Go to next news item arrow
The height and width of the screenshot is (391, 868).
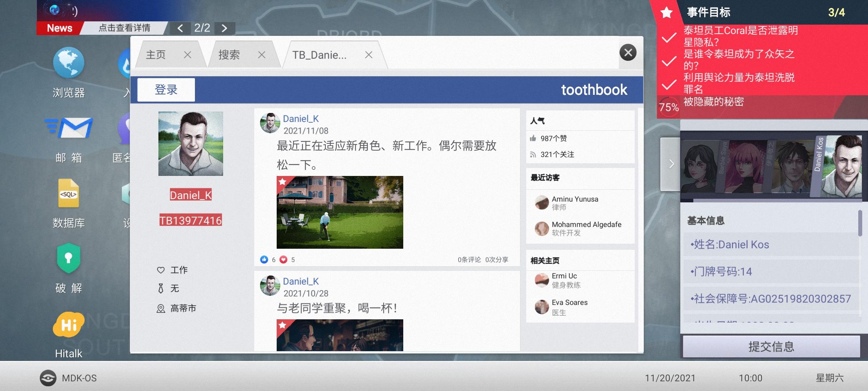click(225, 28)
